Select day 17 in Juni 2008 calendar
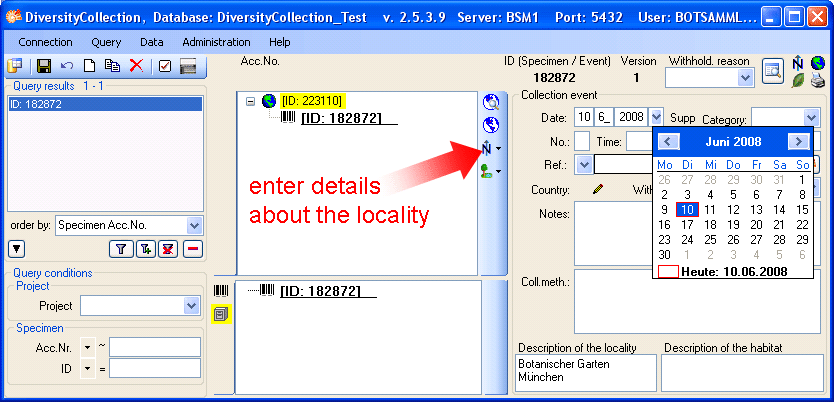Image resolution: width=834 pixels, height=402 pixels. [686, 225]
